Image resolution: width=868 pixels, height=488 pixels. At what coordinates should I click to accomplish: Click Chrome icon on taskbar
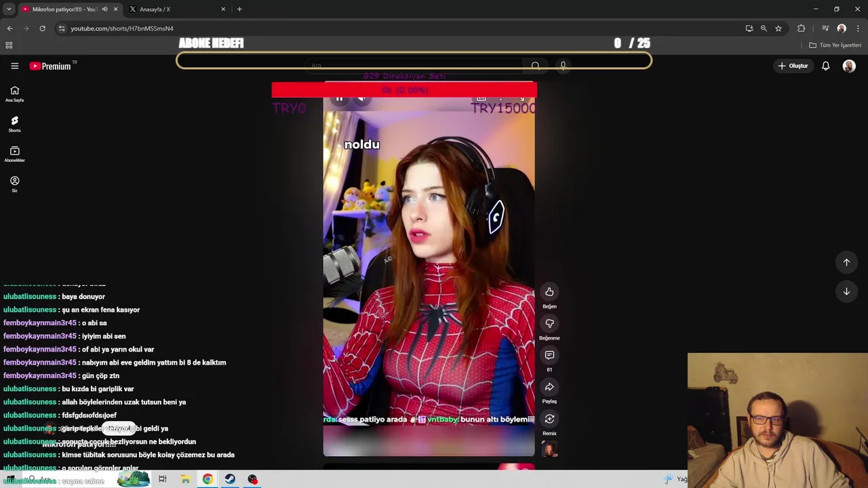click(208, 479)
